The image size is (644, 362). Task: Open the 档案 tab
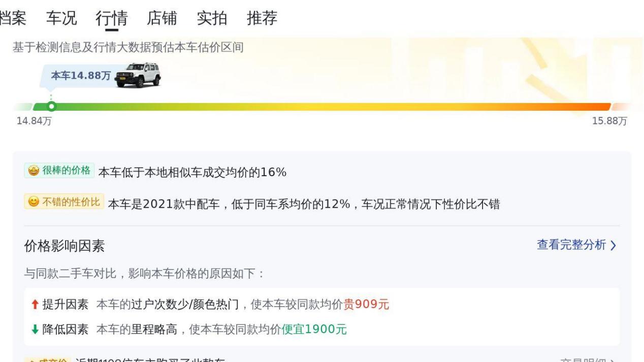tap(12, 18)
